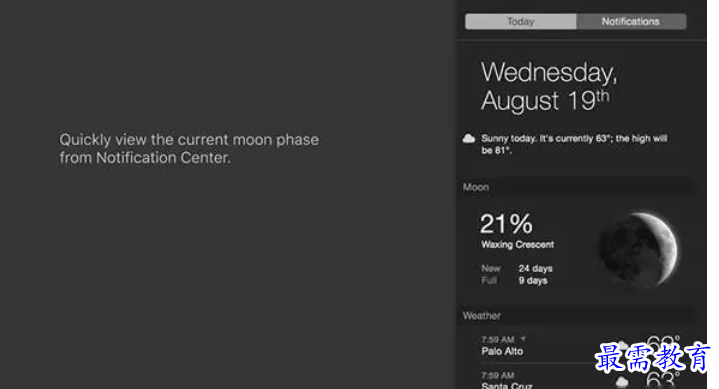Image resolution: width=719 pixels, height=389 pixels.
Task: Open the Notifications tab
Action: click(x=631, y=22)
